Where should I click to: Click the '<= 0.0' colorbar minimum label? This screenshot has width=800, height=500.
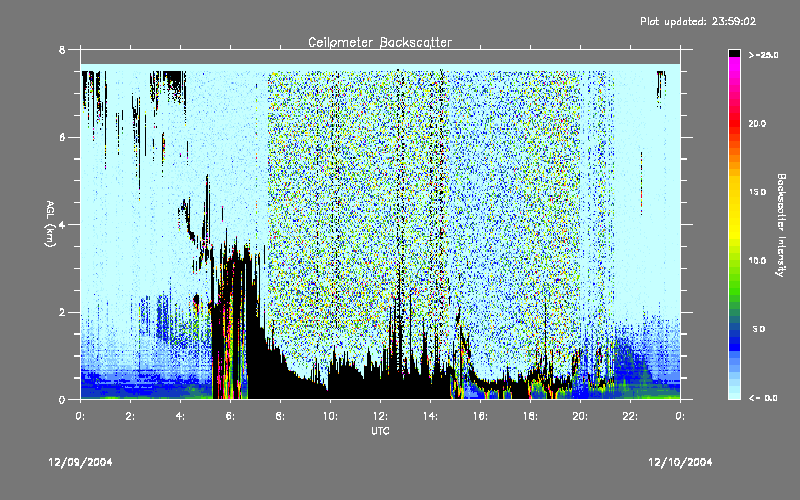[763, 398]
